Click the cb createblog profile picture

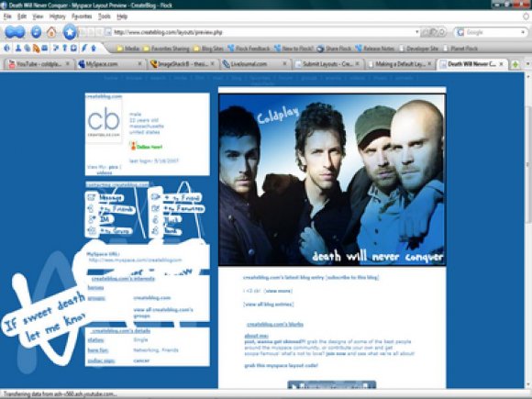104,121
